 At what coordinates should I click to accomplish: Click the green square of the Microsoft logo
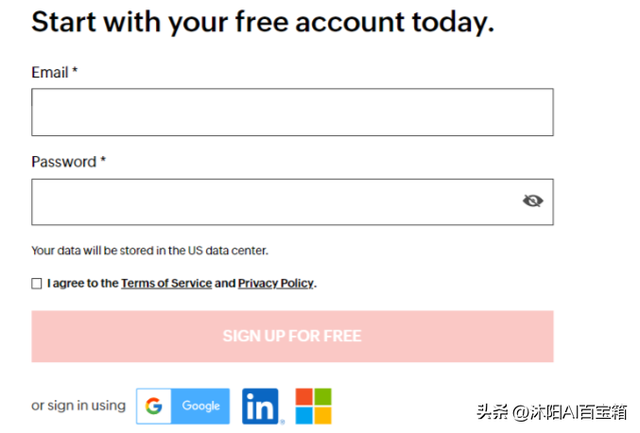tap(323, 397)
